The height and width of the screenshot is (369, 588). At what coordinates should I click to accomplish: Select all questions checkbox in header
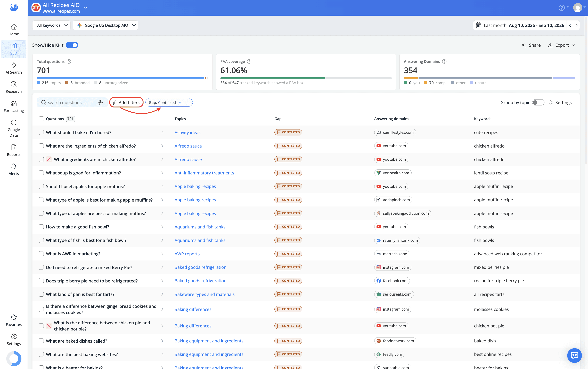pyautogui.click(x=41, y=119)
